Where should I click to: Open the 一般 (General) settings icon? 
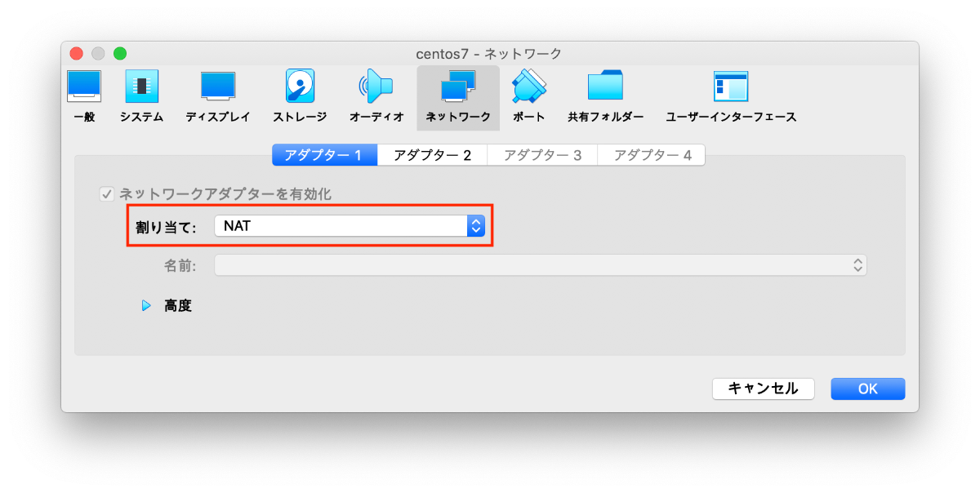click(x=84, y=96)
